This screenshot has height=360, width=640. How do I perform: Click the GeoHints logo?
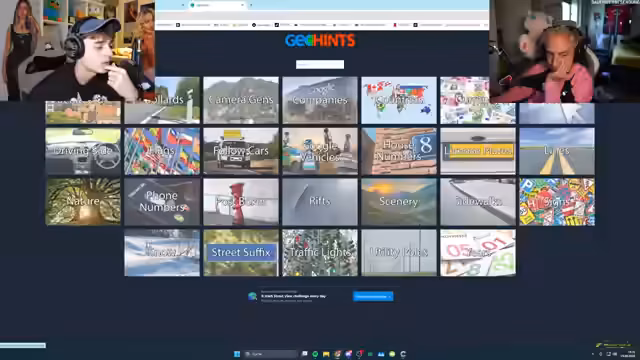point(320,40)
